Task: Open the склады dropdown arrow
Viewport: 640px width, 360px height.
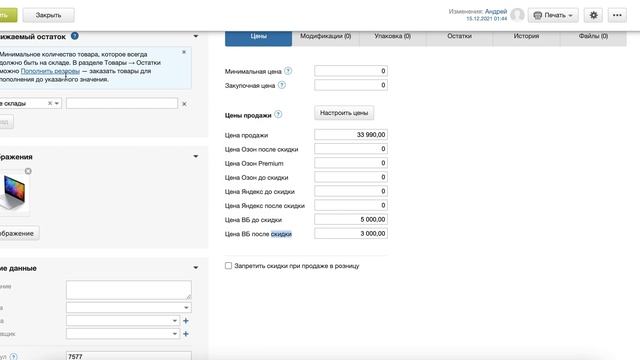Action: point(57,103)
